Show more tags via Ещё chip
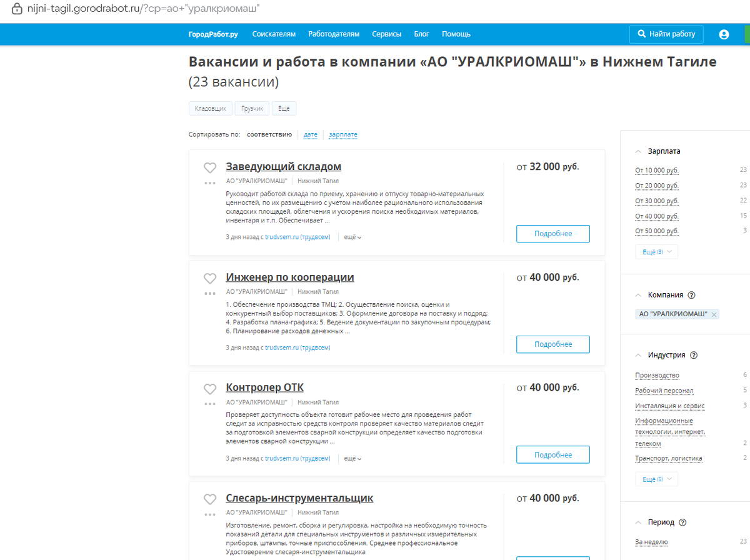Screen dimensions: 750x560 point(284,109)
